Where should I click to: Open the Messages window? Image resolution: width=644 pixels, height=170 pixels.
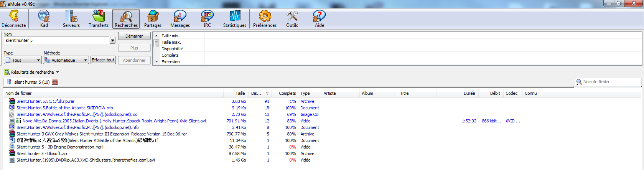click(180, 19)
